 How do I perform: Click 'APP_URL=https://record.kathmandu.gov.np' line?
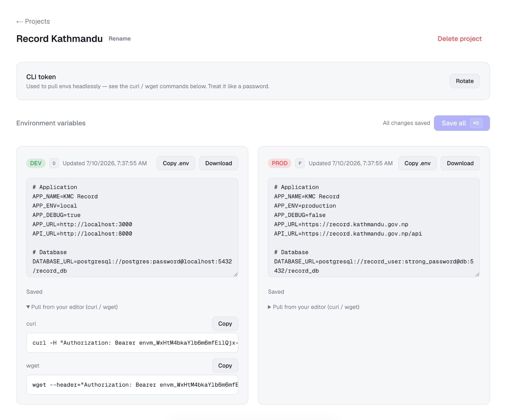(341, 224)
